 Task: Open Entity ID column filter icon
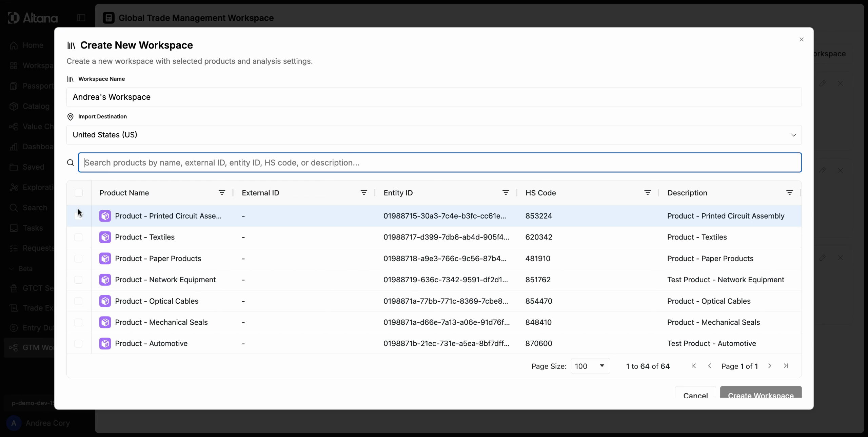[x=506, y=193]
